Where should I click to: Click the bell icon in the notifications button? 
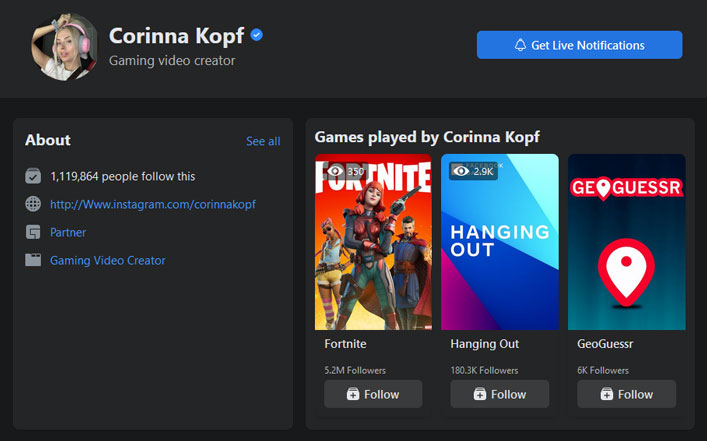coord(520,45)
